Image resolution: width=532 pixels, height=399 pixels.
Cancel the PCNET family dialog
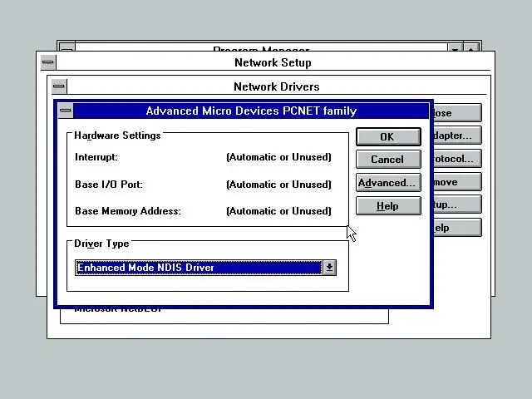[388, 160]
